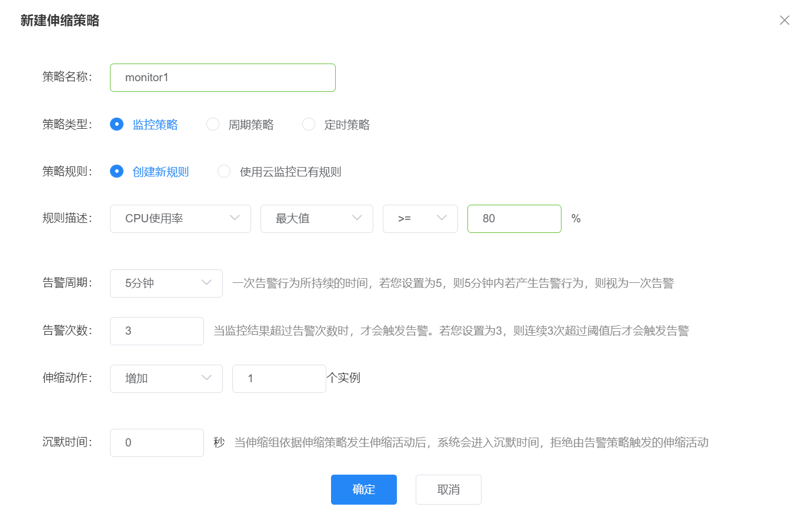
Task: Select the 监控策略 radio button
Action: tap(117, 125)
